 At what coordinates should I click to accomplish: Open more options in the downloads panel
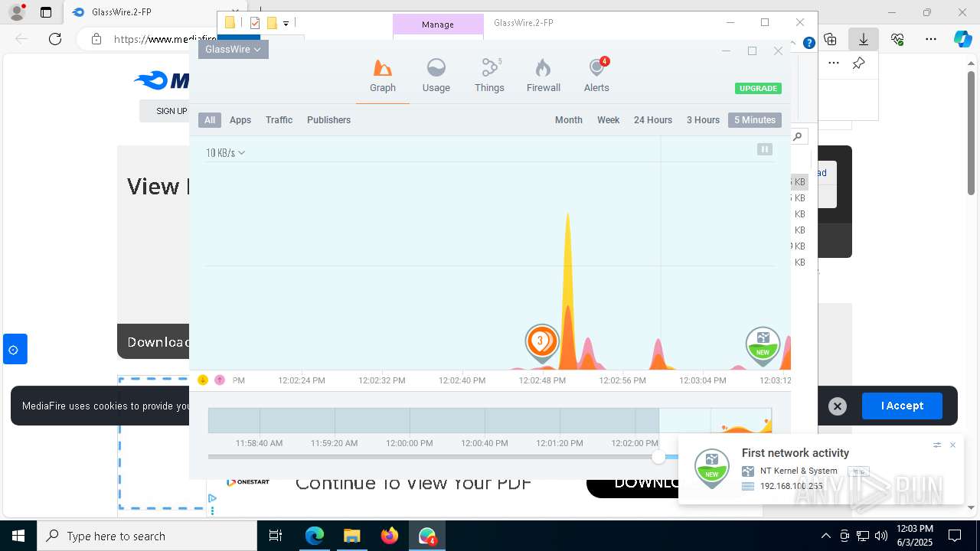[x=834, y=64]
